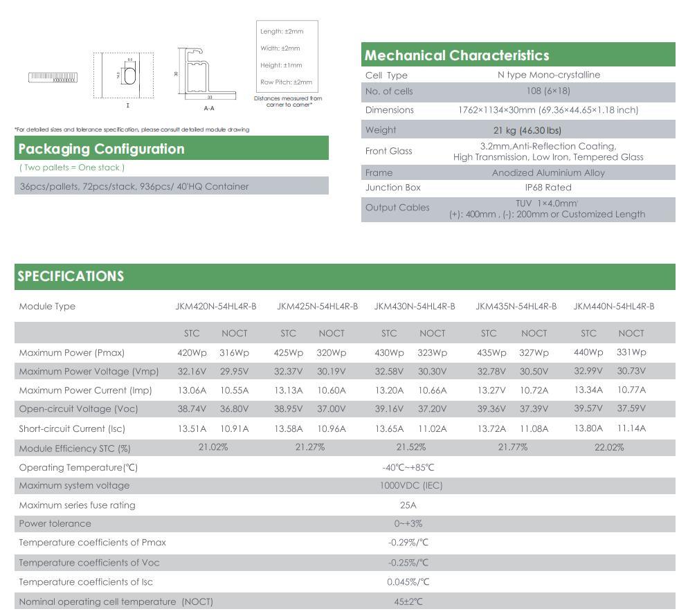Click the Temperature coefficients of Pmax label

92,543
